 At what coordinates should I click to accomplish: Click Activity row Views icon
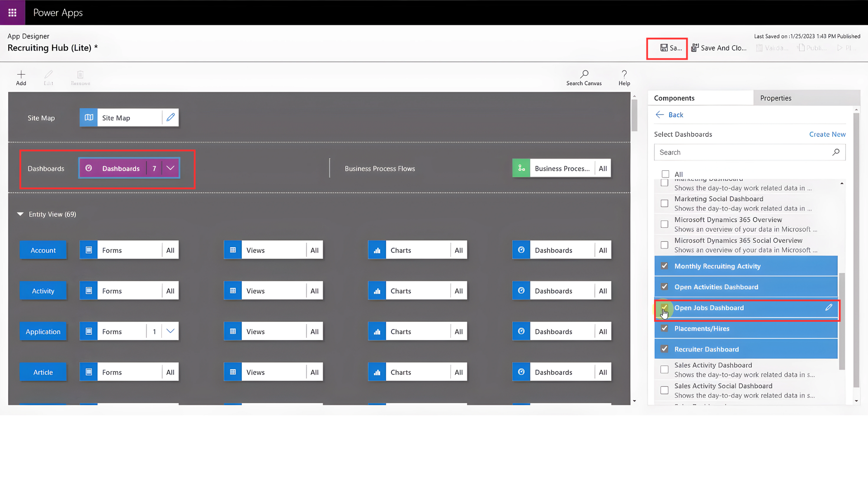click(x=233, y=291)
